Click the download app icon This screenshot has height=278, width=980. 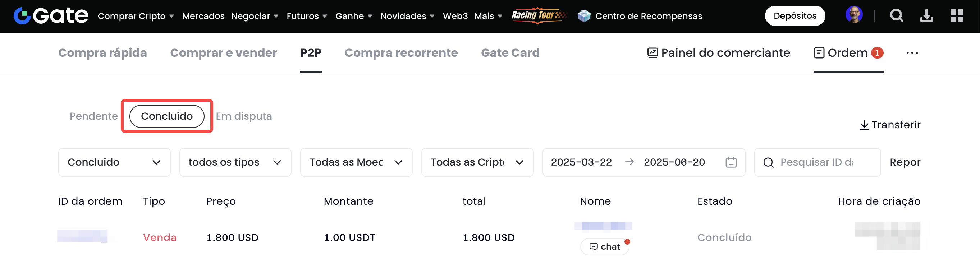tap(926, 16)
